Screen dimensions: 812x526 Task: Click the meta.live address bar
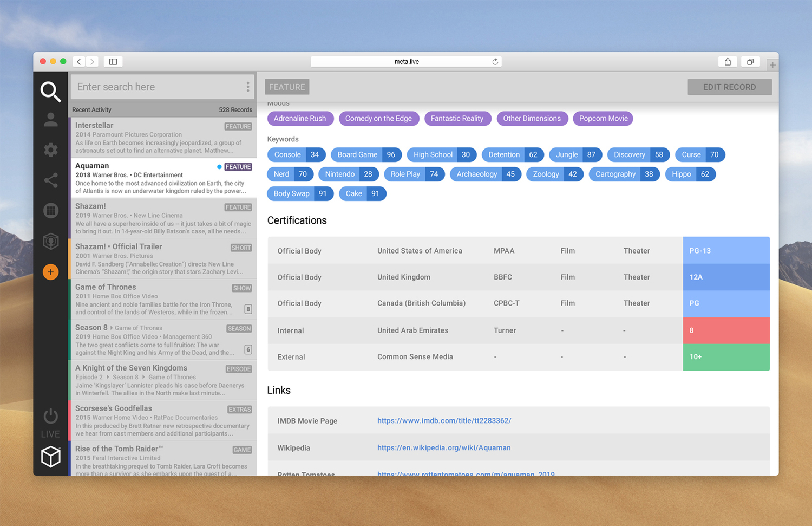point(406,62)
